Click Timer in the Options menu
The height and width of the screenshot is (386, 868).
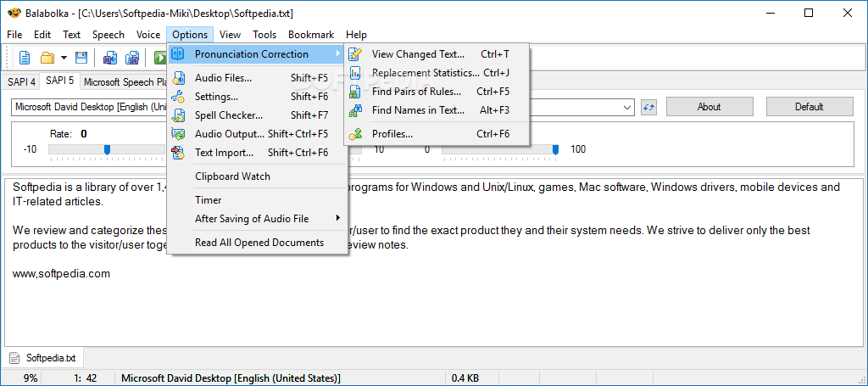pos(257,200)
